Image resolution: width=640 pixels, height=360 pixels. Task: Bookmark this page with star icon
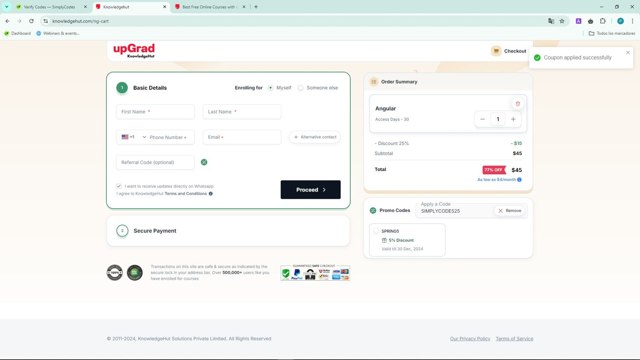tap(562, 21)
